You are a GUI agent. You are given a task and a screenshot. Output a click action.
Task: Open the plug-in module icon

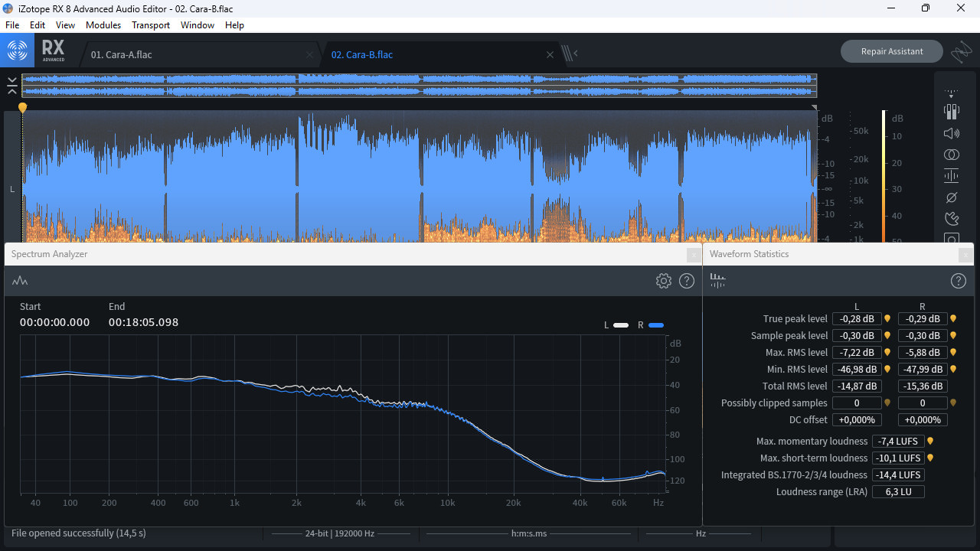pyautogui.click(x=952, y=219)
